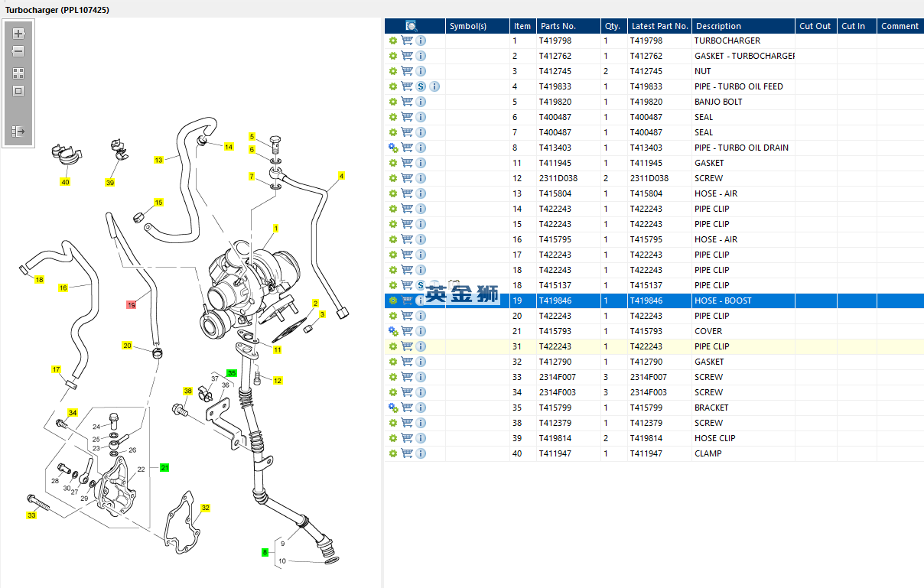Click assembly gears icon for item 8

(393, 148)
